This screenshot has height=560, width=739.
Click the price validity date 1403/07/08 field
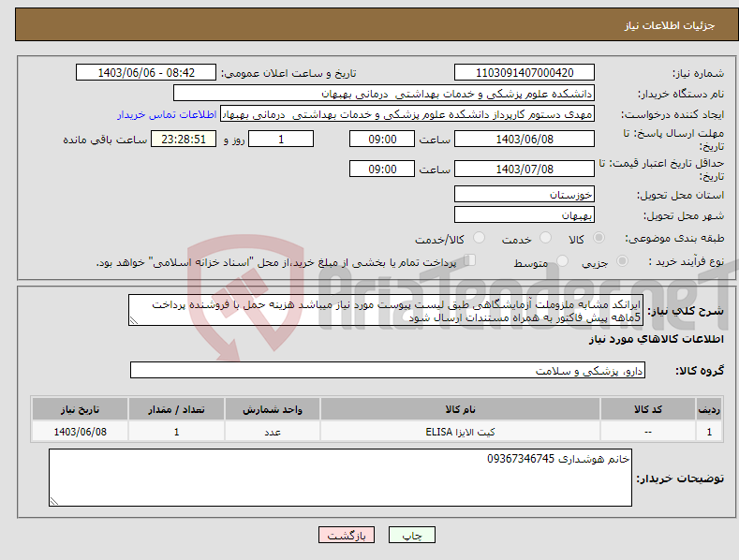pyautogui.click(x=525, y=169)
